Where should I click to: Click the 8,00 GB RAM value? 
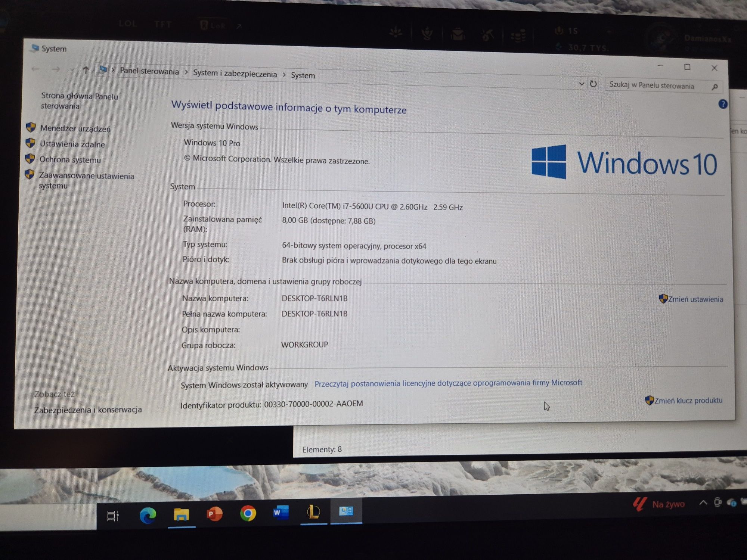point(329,221)
